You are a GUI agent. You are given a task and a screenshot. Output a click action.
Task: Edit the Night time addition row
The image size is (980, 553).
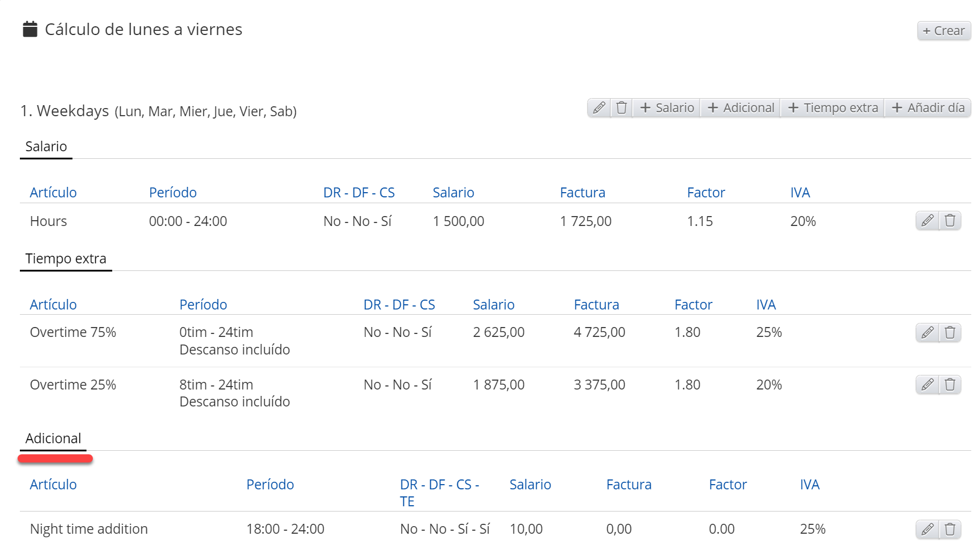[927, 530]
